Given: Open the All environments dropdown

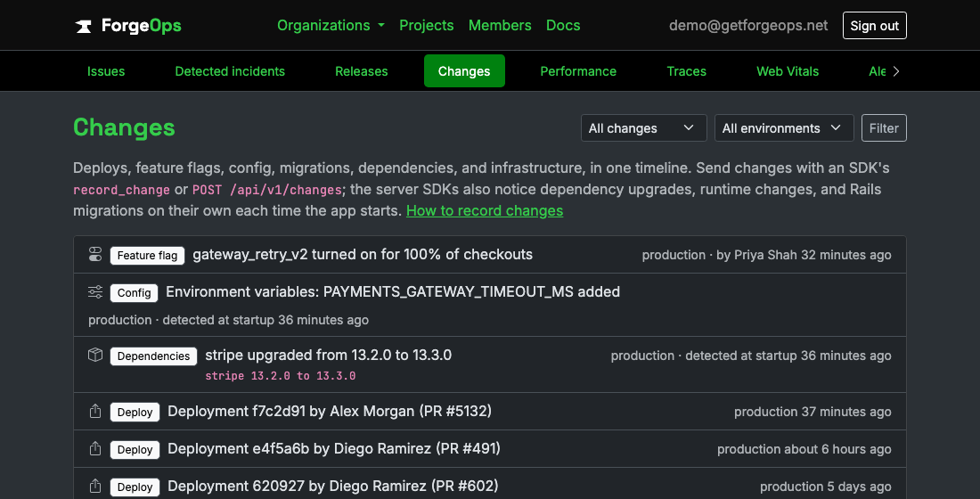Looking at the screenshot, I should (784, 128).
